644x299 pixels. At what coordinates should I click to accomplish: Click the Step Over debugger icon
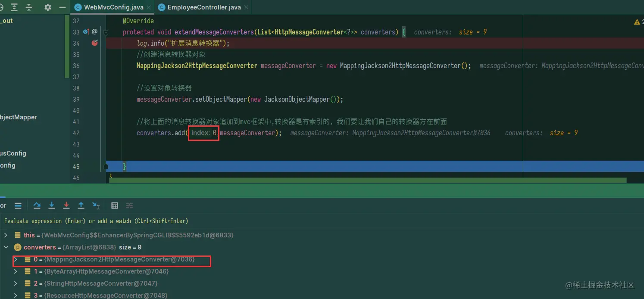coord(37,206)
